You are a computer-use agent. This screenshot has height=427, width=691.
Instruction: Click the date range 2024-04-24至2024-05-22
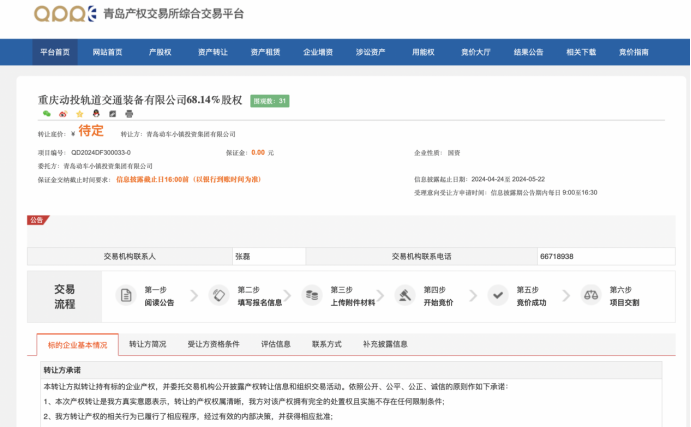coord(508,179)
